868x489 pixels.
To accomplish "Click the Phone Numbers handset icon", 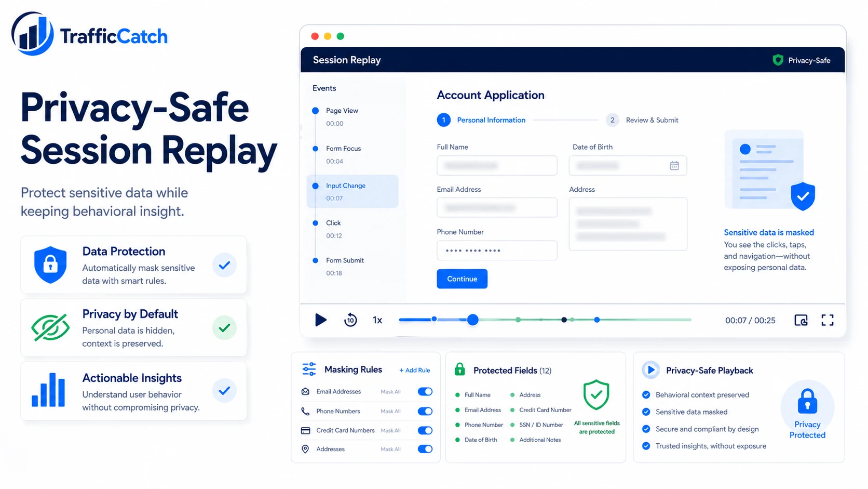I will (305, 411).
